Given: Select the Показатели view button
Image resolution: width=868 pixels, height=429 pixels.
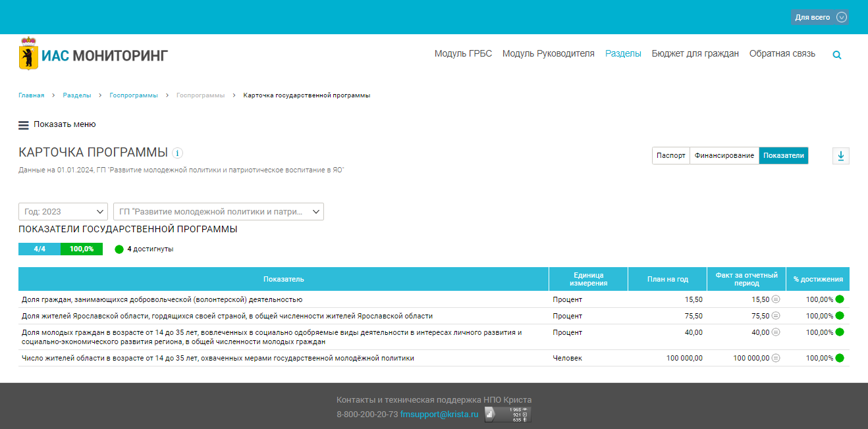Looking at the screenshot, I should pyautogui.click(x=783, y=156).
